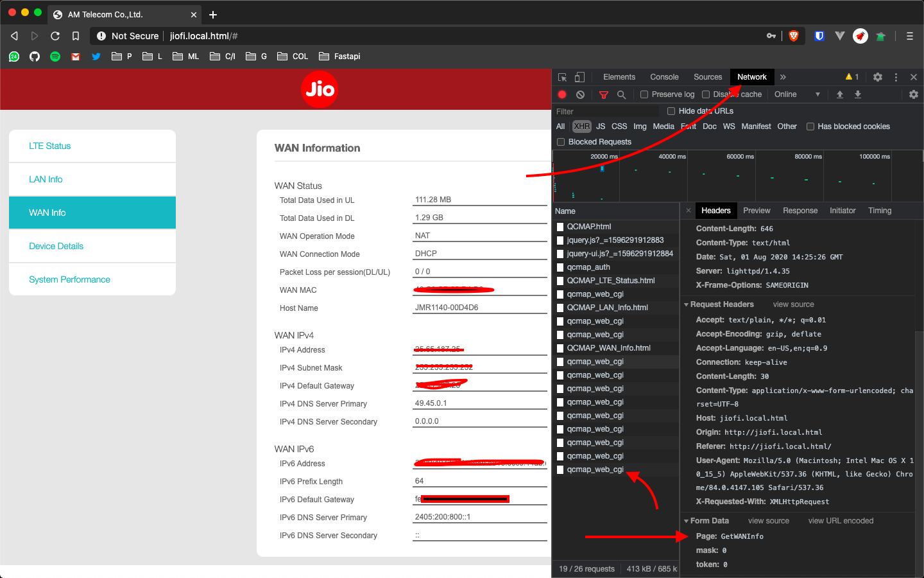Click the browser back arrow
This screenshot has width=924, height=578.
14,36
